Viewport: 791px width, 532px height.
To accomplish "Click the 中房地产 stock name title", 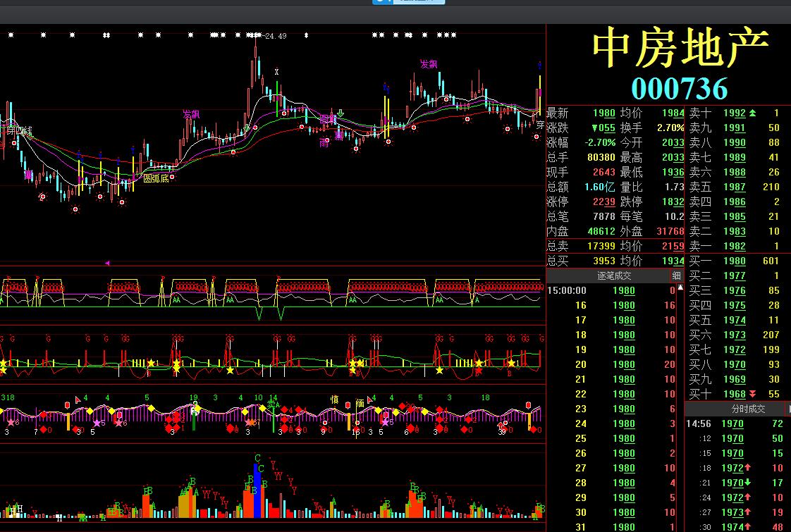I will 680,47.
